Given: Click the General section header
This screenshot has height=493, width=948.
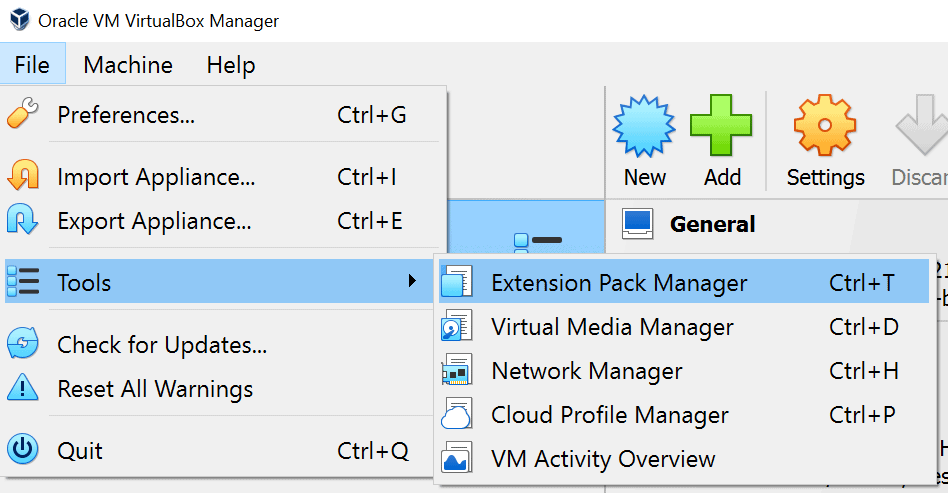Looking at the screenshot, I should [712, 224].
